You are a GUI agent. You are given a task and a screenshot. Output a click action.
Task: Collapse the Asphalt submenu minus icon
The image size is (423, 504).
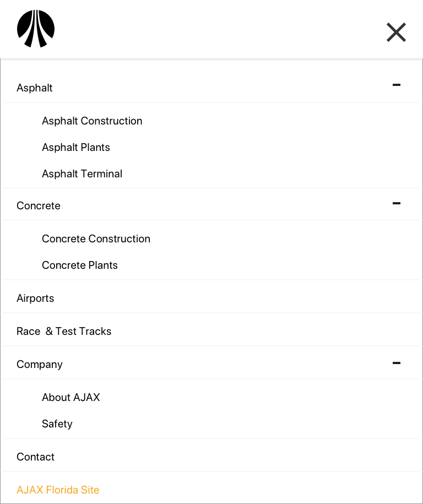point(397,85)
